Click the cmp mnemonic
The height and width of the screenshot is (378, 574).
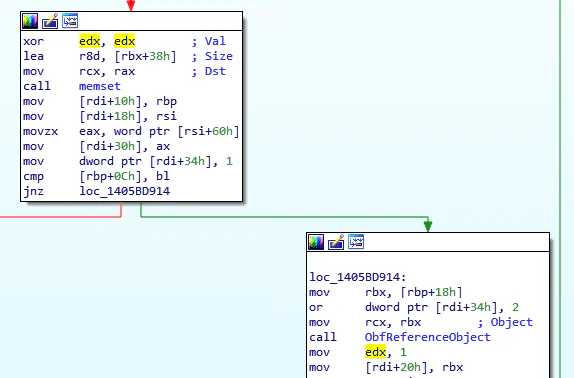point(34,176)
